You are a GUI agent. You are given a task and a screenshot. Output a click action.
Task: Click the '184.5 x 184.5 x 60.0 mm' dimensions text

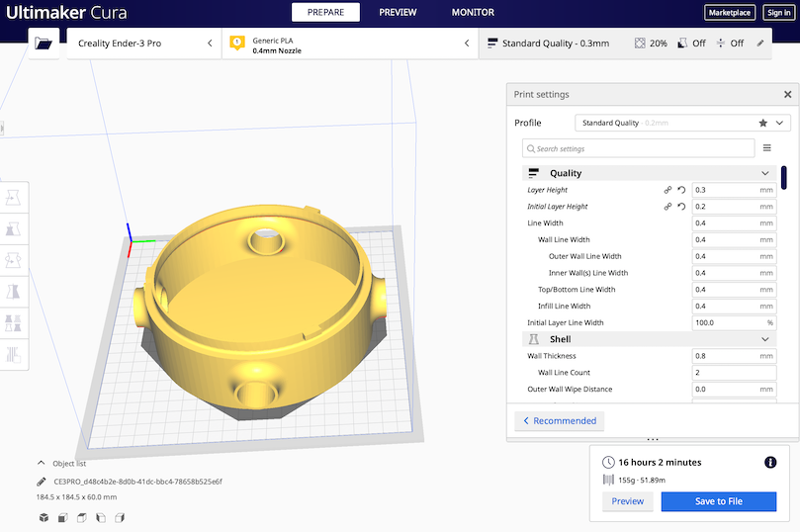click(76, 496)
